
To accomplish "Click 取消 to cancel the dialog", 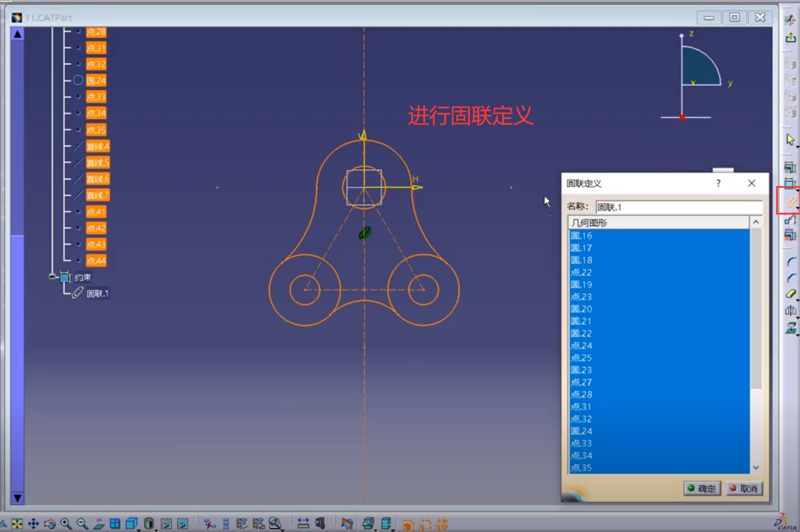I will point(744,488).
